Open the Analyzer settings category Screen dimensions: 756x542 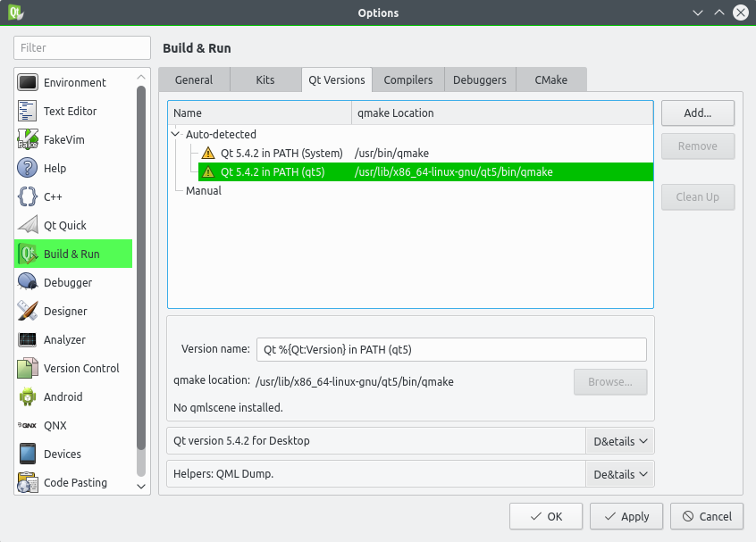[64, 339]
